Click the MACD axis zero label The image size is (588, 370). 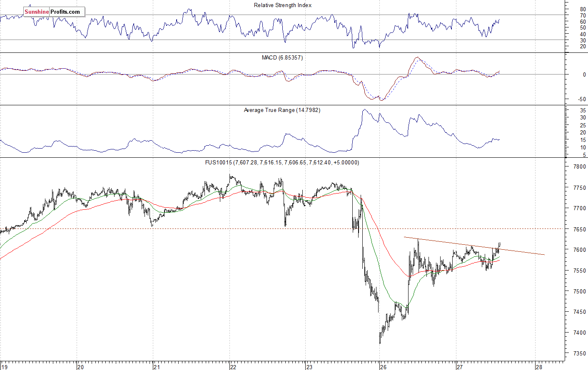pyautogui.click(x=585, y=75)
